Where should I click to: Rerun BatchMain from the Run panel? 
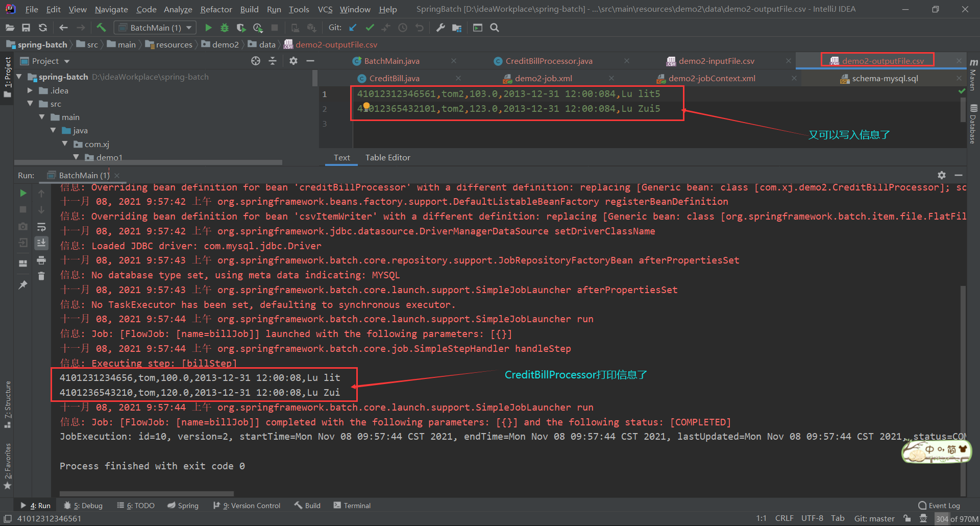[x=22, y=193]
